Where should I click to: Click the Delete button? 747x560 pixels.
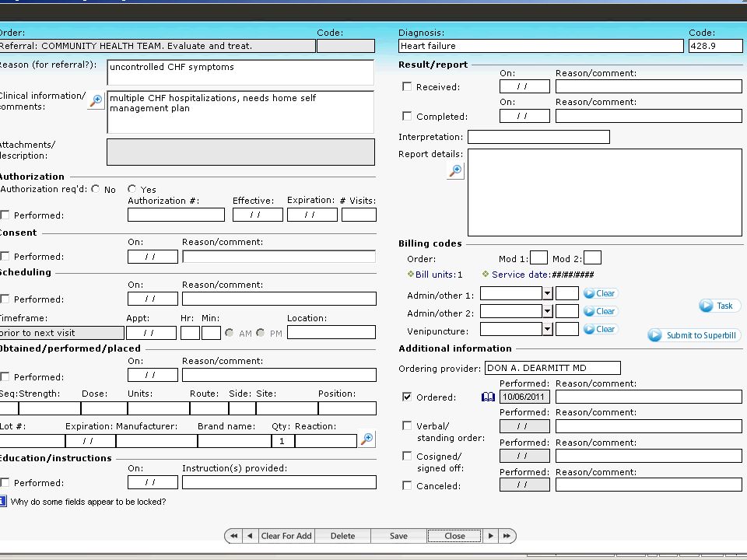click(342, 536)
